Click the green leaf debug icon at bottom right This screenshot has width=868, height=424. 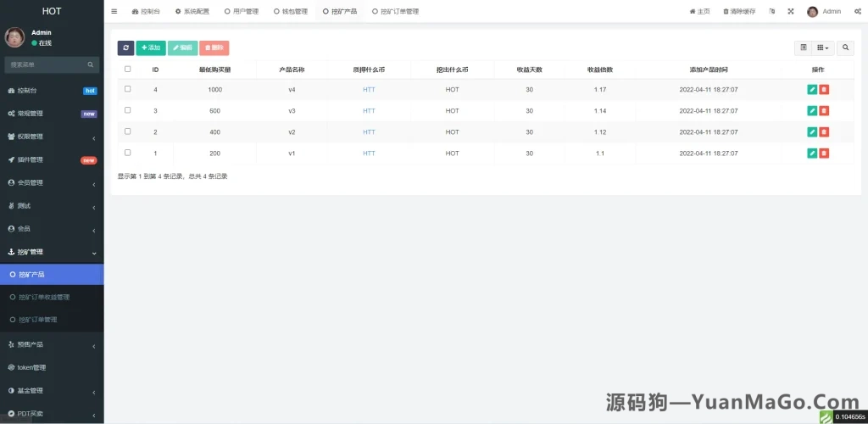pyautogui.click(x=826, y=417)
